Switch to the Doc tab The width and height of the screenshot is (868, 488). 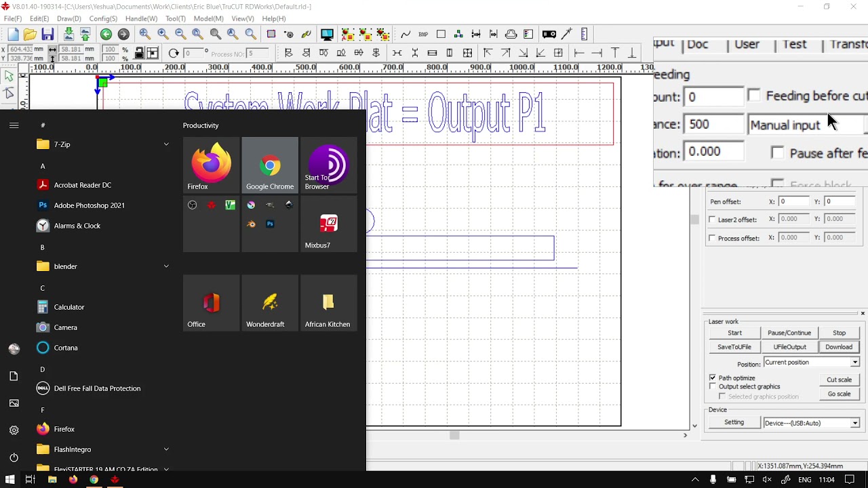698,45
